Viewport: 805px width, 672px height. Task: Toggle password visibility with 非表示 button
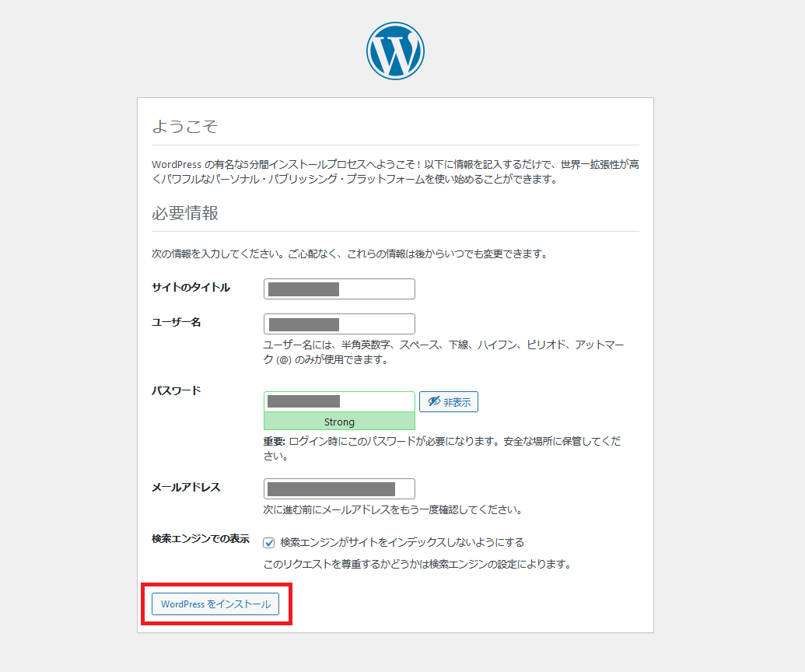click(449, 401)
